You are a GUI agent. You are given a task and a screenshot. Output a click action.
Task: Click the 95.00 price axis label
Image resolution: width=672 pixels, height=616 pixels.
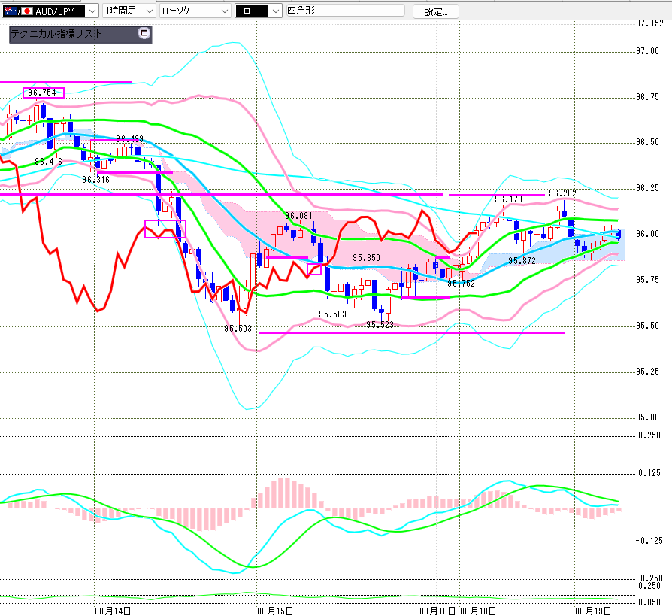(x=648, y=418)
